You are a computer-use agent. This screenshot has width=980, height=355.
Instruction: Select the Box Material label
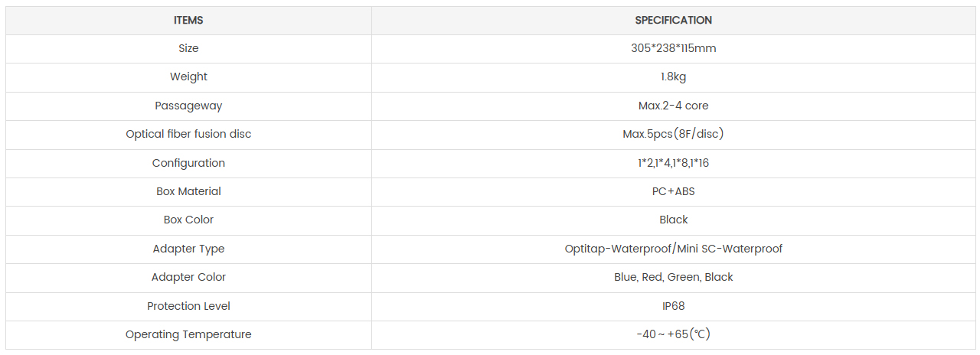pyautogui.click(x=188, y=191)
